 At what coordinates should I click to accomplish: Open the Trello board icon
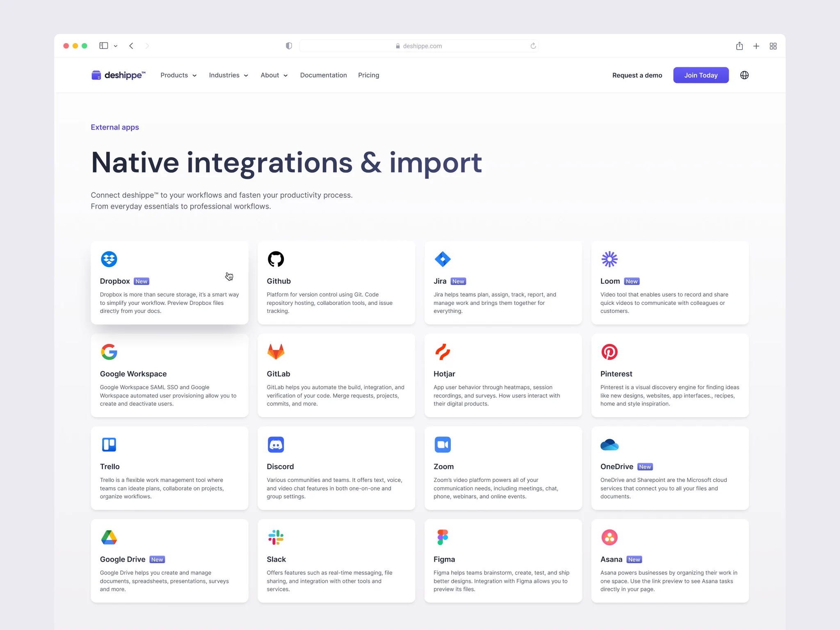pos(109,445)
